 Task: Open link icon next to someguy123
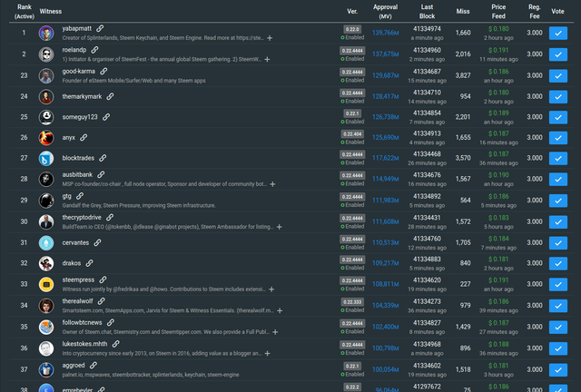[x=106, y=117]
